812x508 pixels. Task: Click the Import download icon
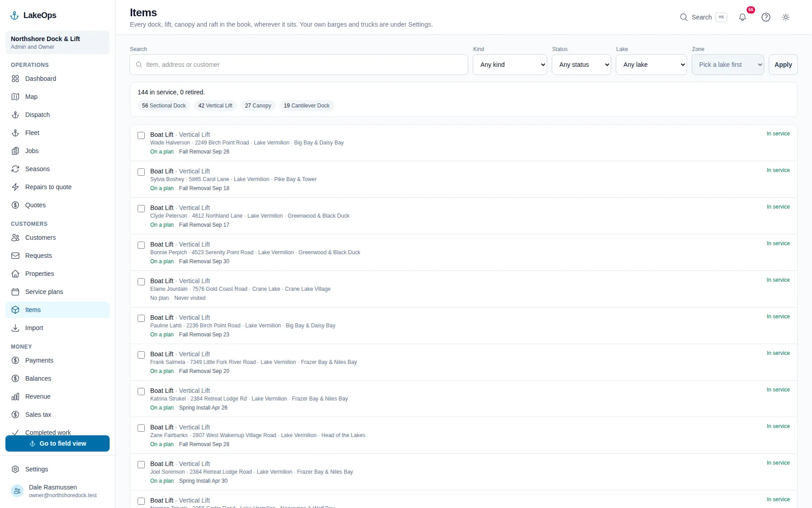click(x=15, y=328)
